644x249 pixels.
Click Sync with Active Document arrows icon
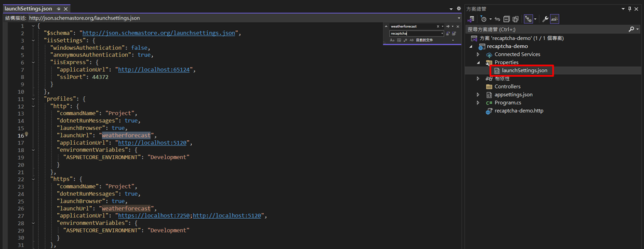(497, 19)
